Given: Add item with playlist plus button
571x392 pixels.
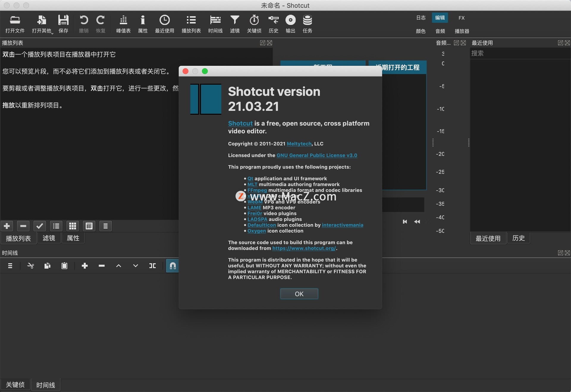Looking at the screenshot, I should [7, 226].
